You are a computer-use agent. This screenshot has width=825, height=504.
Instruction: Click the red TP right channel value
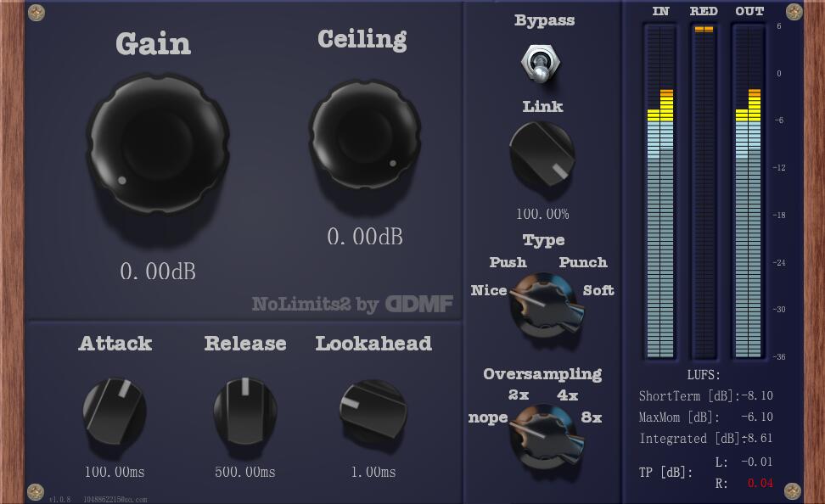(x=760, y=484)
